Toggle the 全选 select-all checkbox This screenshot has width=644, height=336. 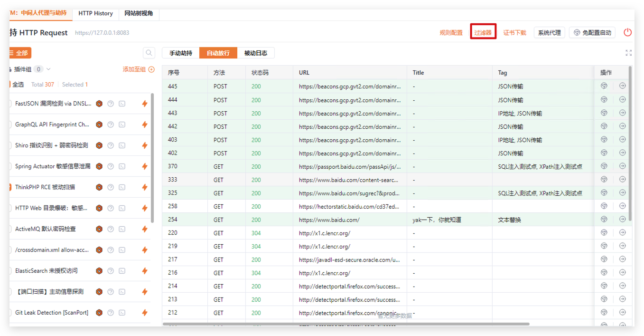coord(10,85)
